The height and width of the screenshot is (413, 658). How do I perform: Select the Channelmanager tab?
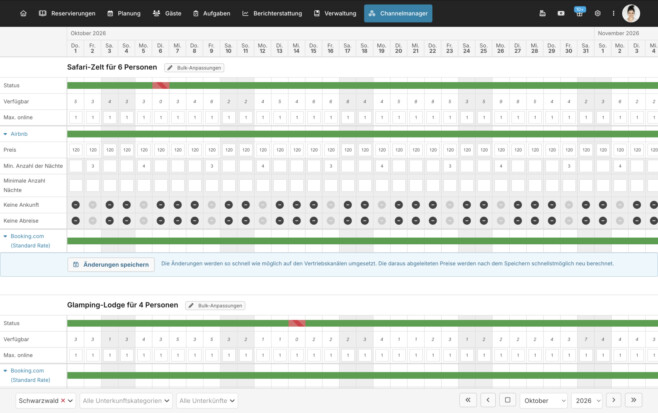pos(398,13)
